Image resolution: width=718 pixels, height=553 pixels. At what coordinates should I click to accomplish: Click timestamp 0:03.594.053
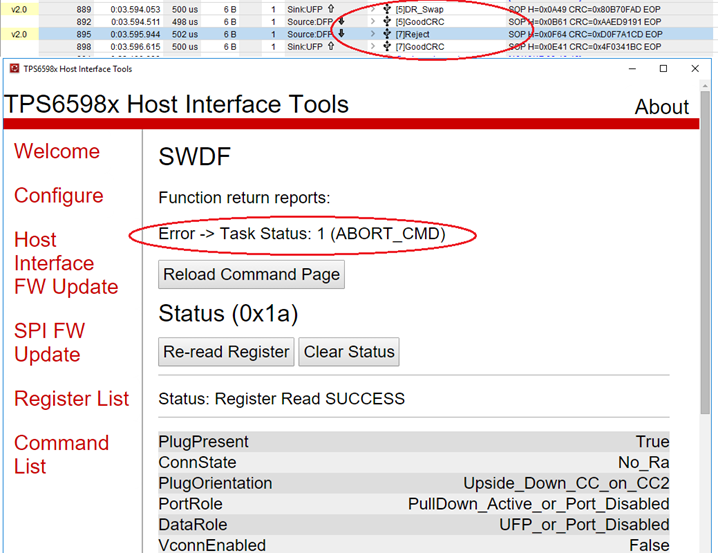[136, 9]
